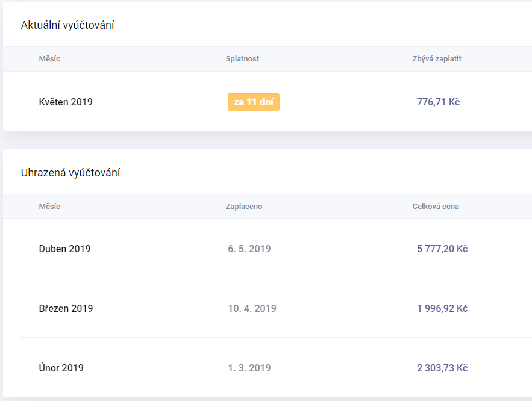Click the 'Měsíc' header in current billing
The height and width of the screenshot is (401, 532).
click(x=49, y=58)
